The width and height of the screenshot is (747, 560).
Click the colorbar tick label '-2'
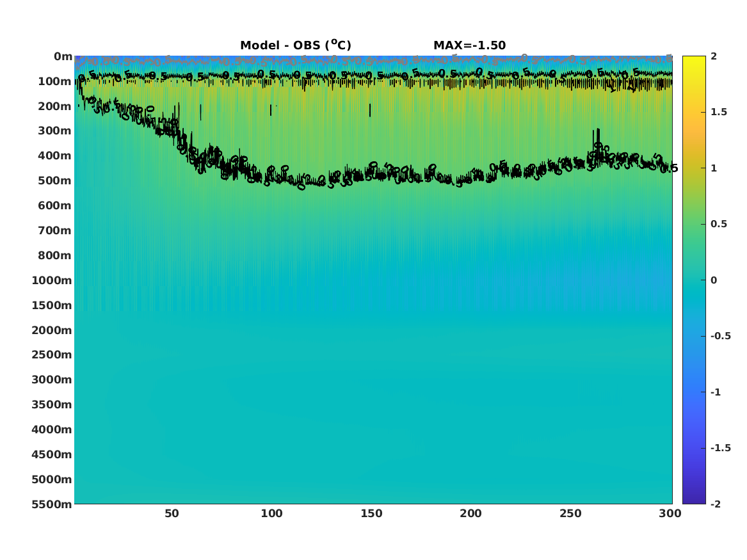716,504
